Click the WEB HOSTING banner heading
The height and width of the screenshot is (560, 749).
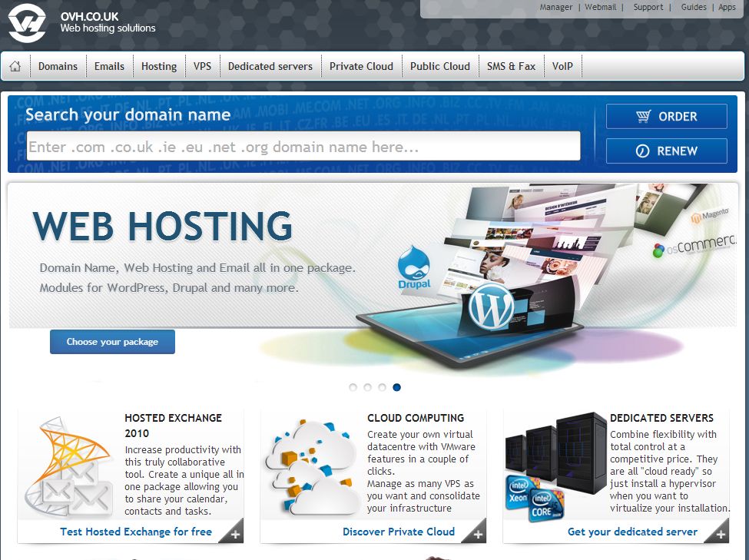pyautogui.click(x=162, y=226)
